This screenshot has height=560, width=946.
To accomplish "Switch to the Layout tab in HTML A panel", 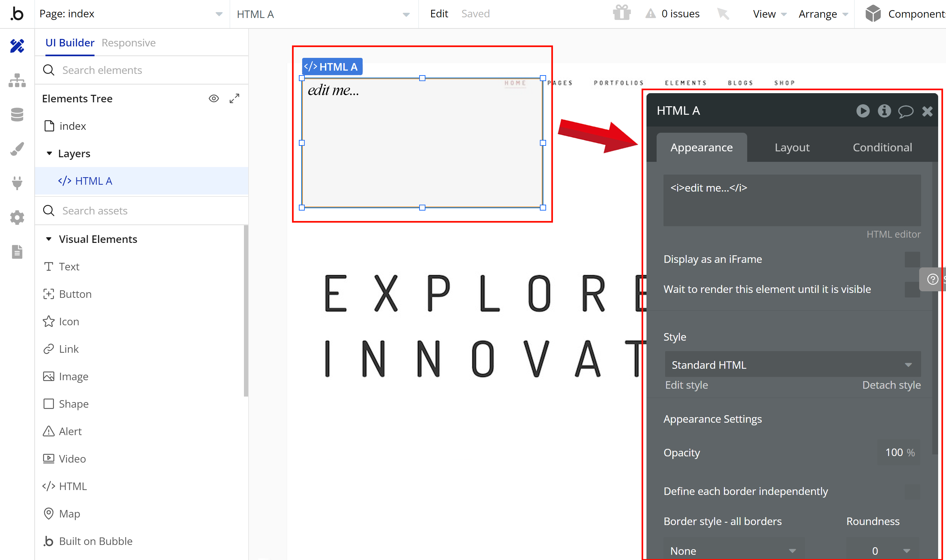I will pos(792,147).
